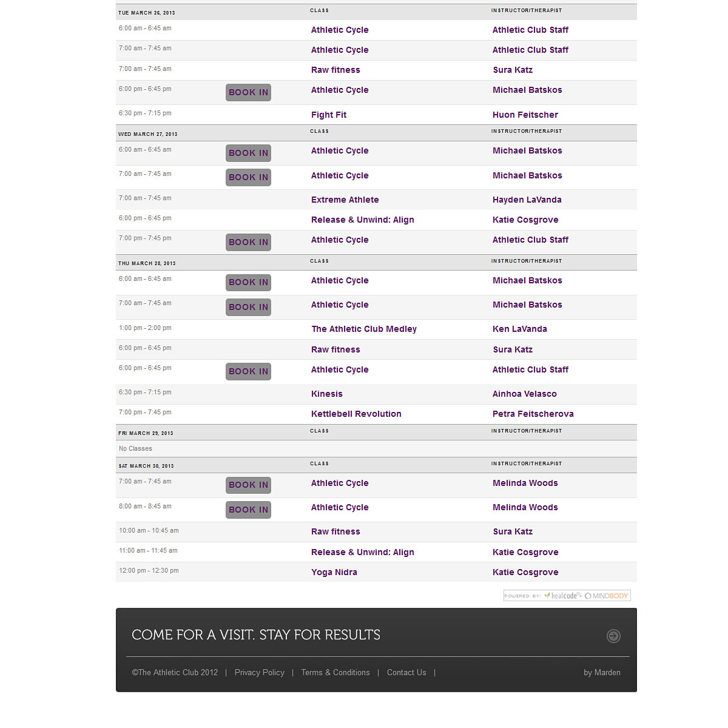Open Terms & Conditions page
728x728 pixels.
tap(335, 672)
